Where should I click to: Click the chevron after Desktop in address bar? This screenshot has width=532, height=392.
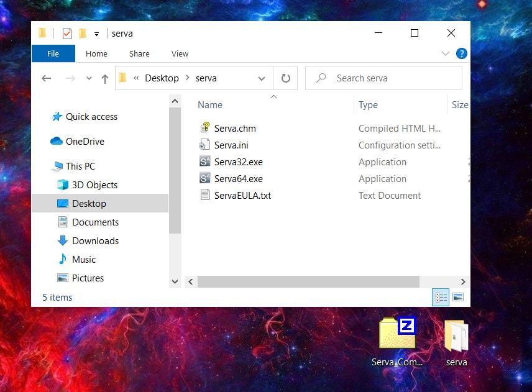(x=187, y=78)
